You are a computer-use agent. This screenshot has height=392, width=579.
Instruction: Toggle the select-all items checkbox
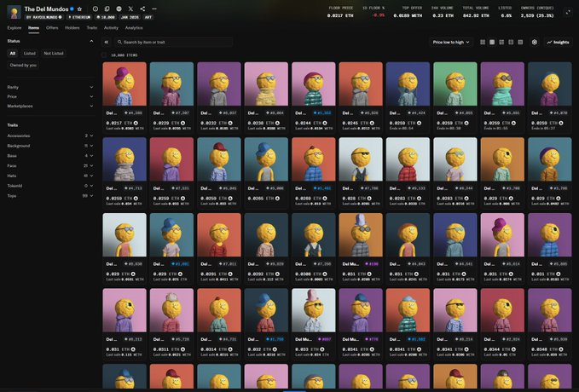click(104, 55)
